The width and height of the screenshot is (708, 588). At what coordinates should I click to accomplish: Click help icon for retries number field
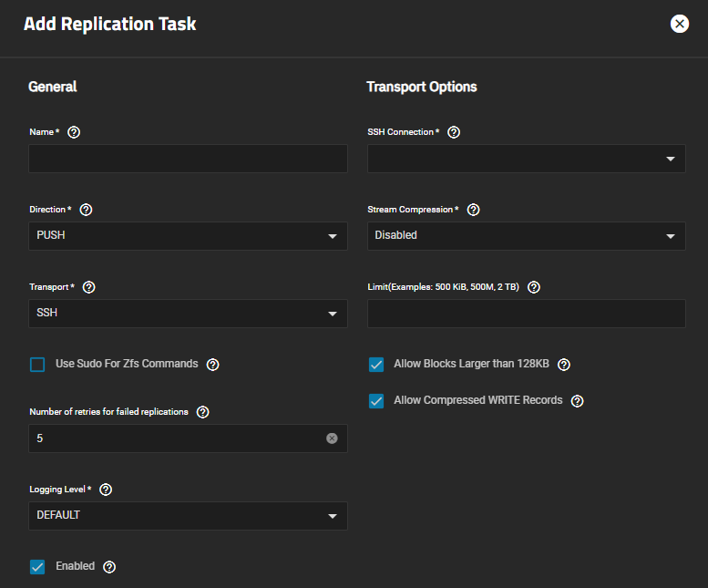tap(203, 412)
